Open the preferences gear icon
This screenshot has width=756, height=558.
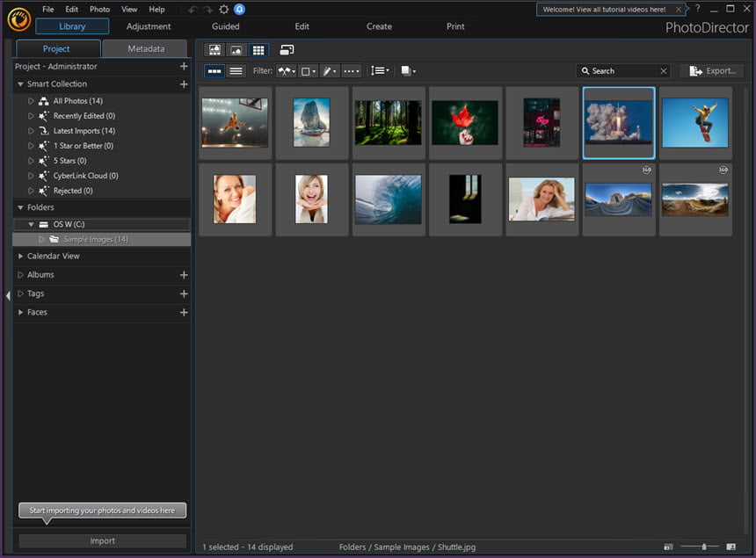223,9
